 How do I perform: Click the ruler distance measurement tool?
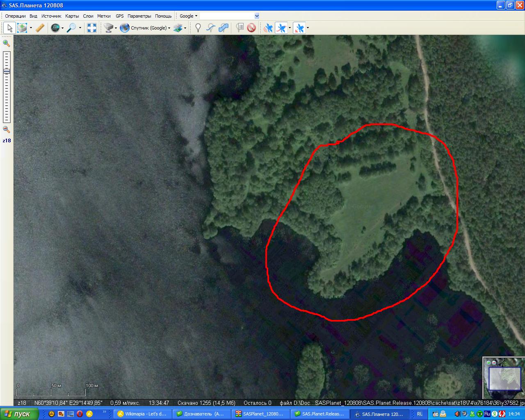coord(40,28)
